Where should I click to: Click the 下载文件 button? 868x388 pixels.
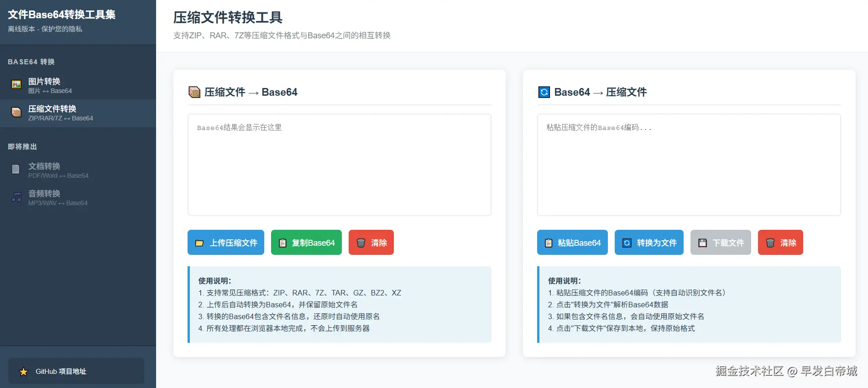(x=721, y=243)
